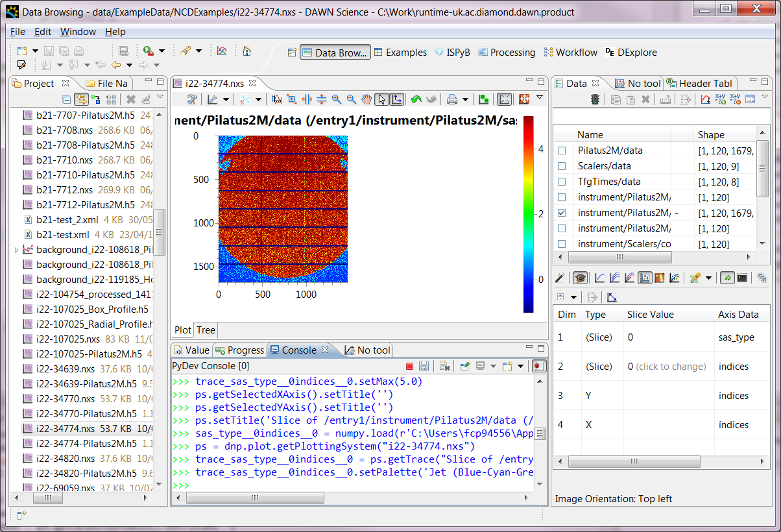Toggle the show axes button in plot toolbar

tap(396, 99)
